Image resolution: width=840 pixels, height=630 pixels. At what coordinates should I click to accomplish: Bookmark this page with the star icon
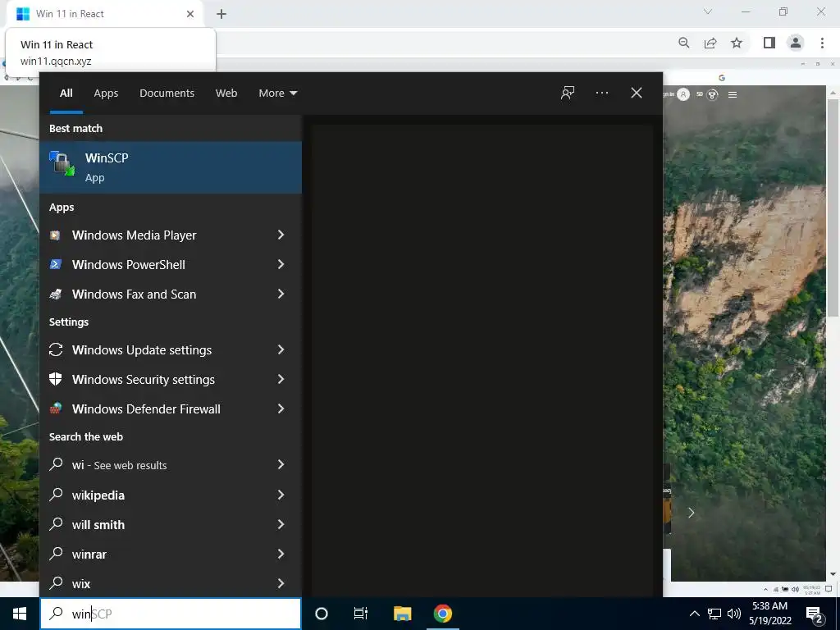[x=737, y=43]
